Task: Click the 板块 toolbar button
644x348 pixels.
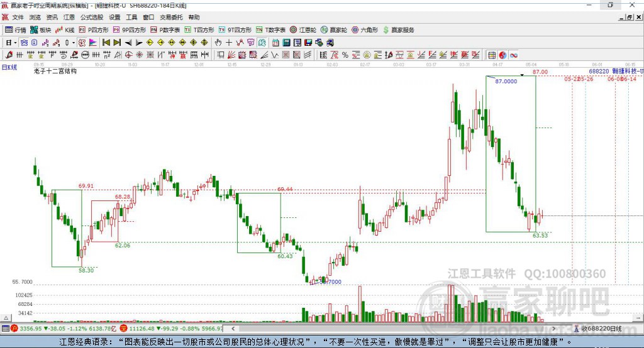Action: tap(41, 30)
